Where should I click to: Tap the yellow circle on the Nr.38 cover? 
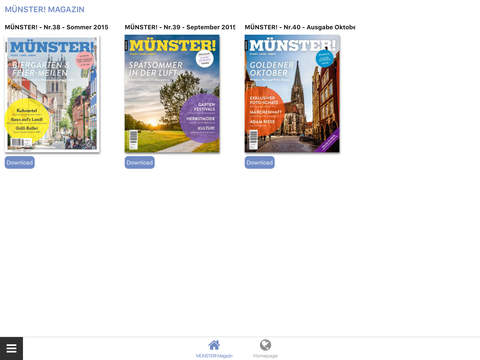point(27,120)
